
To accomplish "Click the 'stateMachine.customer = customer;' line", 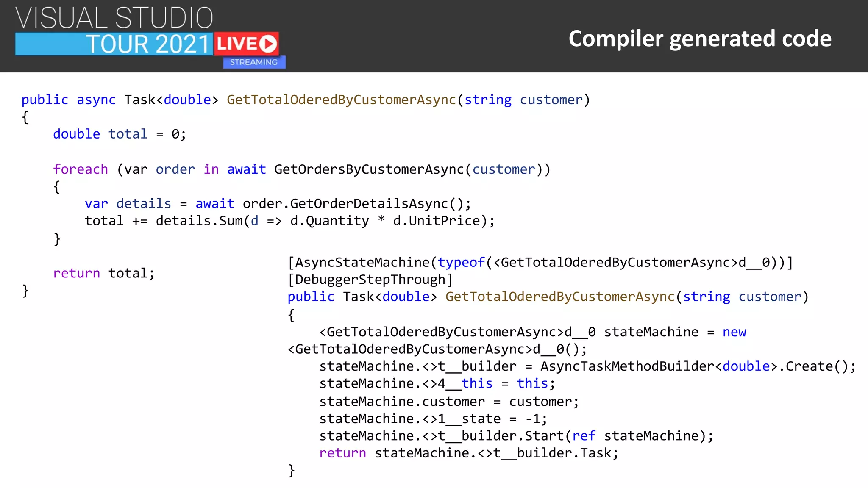I will (449, 402).
